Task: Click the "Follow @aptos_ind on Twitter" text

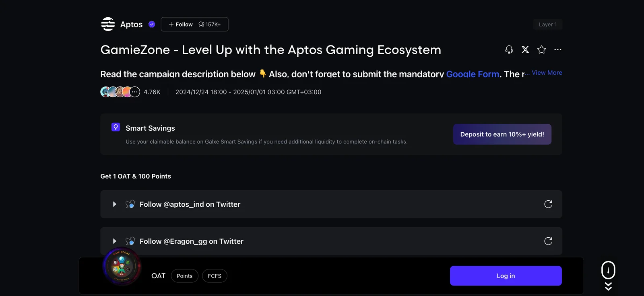Action: pos(190,204)
